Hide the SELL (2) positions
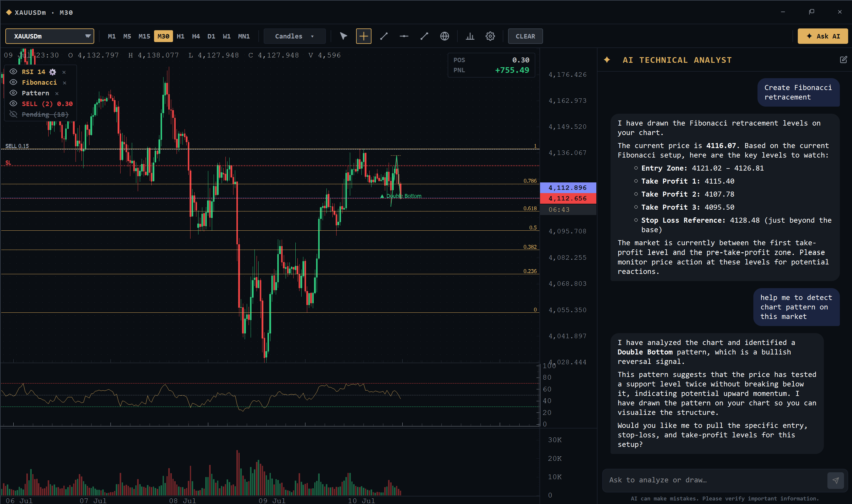Screen dimensions: 852x504 [13, 104]
